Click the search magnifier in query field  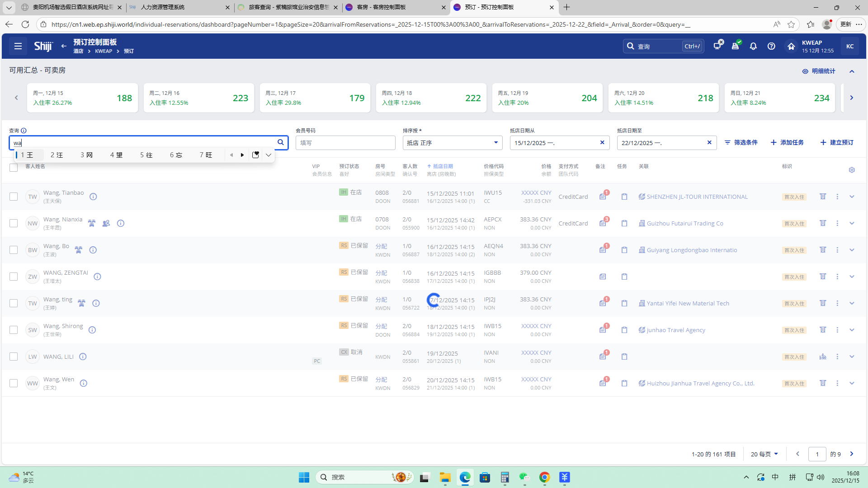click(281, 142)
